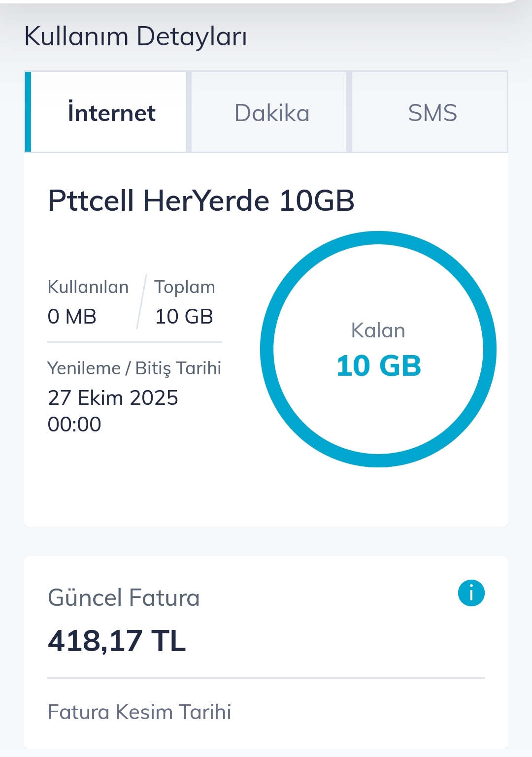Tap the Yenileme / Bitiş Tarihi label

tap(134, 368)
